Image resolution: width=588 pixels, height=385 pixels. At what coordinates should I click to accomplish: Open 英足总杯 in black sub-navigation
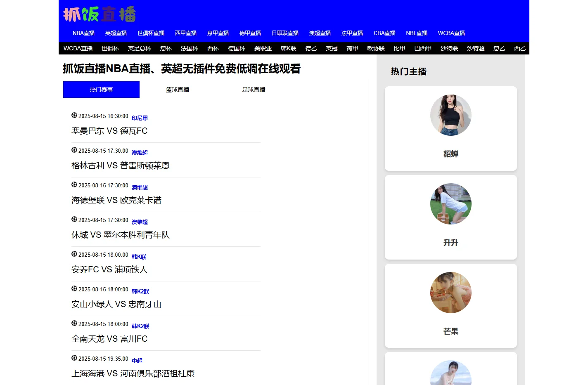pos(140,48)
